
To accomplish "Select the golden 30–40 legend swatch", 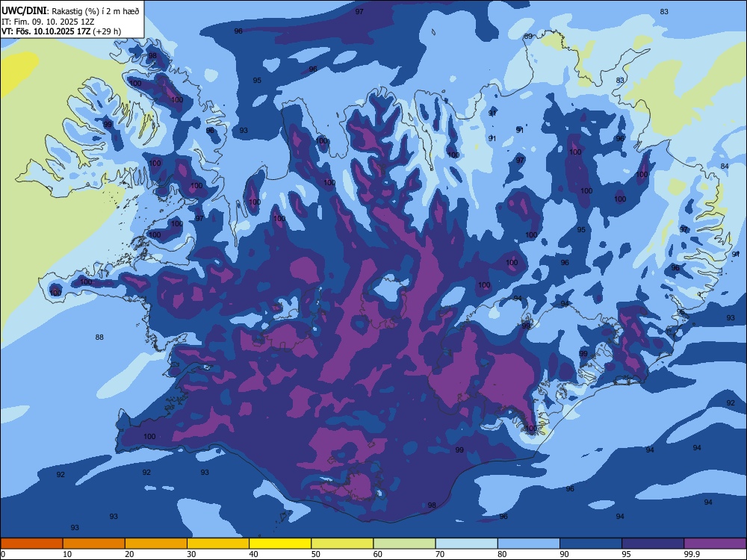I will (218, 544).
